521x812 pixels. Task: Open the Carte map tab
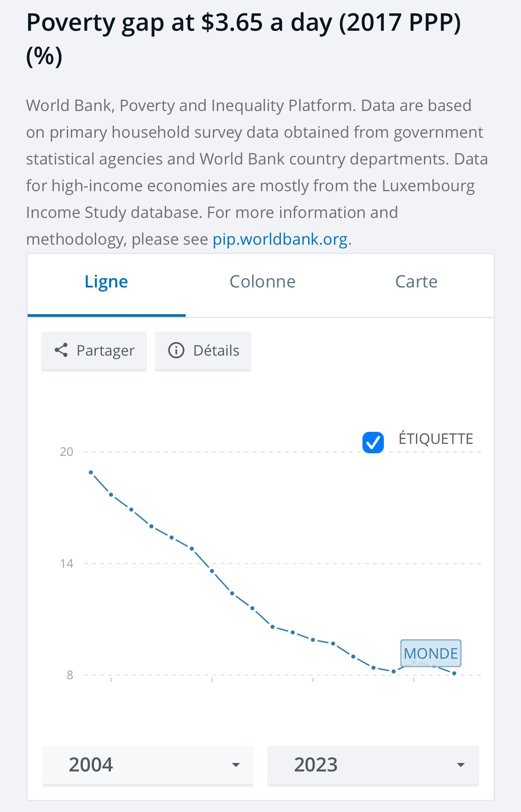tap(416, 282)
